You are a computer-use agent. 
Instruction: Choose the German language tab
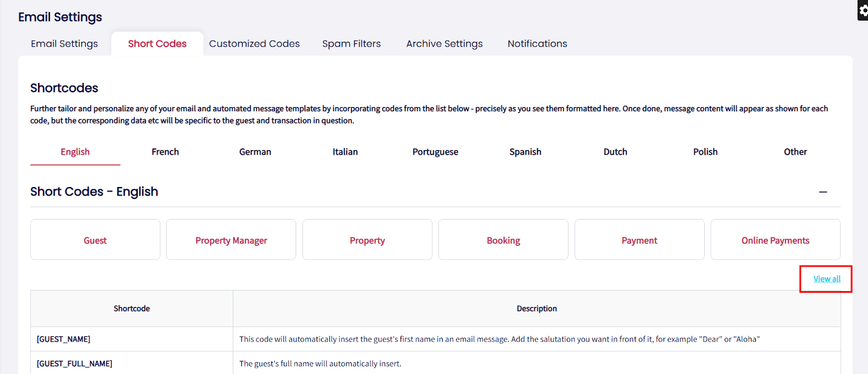255,152
